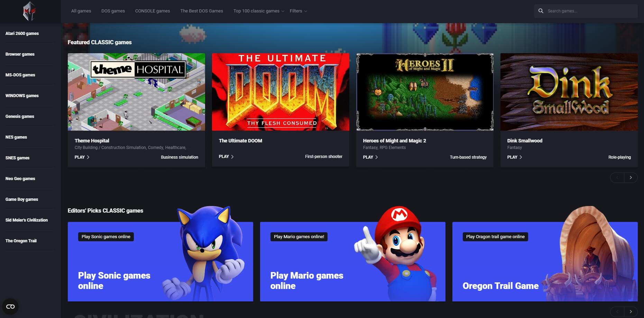Go to previous Featured games slide
The height and width of the screenshot is (318, 644).
(617, 178)
